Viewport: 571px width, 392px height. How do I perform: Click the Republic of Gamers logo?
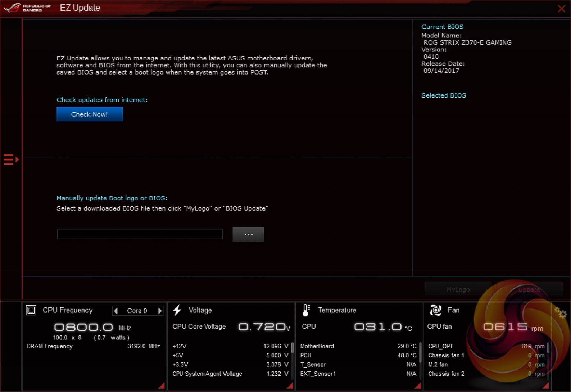[28, 8]
